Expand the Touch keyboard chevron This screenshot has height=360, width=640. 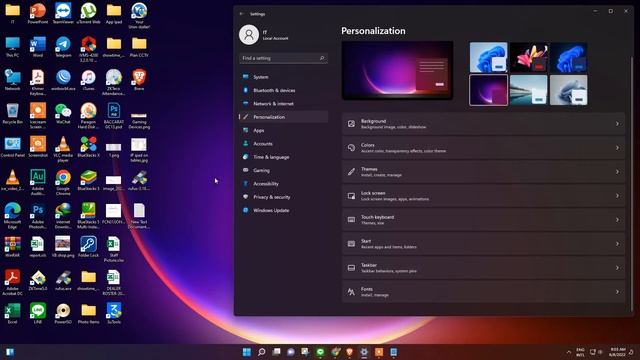[617, 220]
